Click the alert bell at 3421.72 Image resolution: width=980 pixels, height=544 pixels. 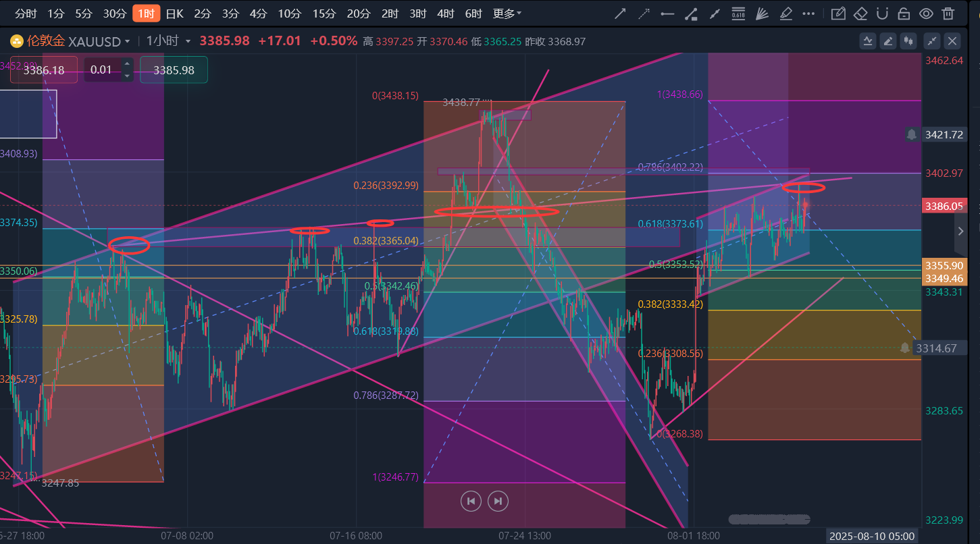coord(912,134)
